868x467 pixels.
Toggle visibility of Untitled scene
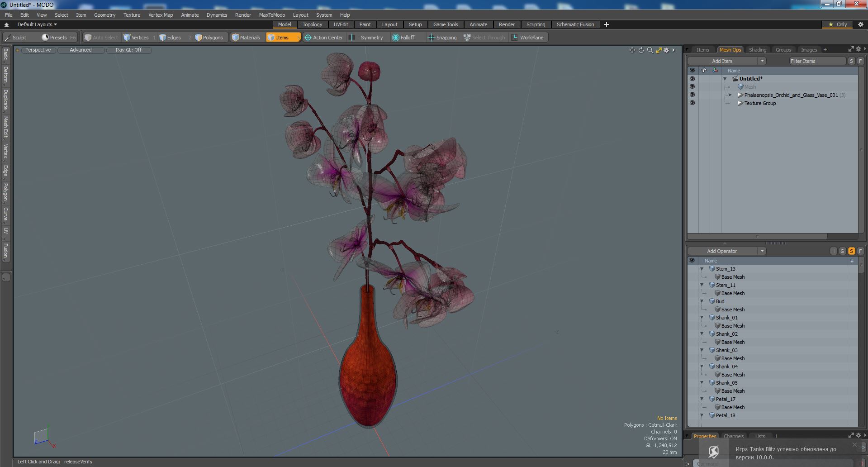[692, 79]
